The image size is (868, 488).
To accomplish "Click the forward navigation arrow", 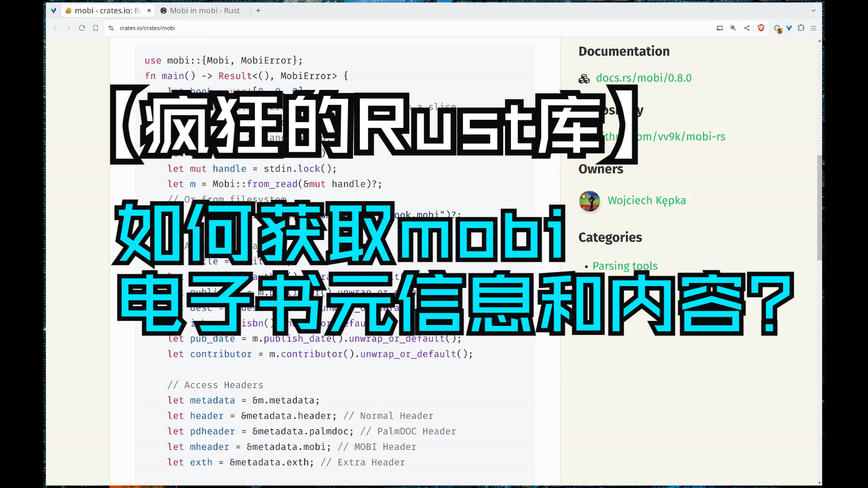I will click(69, 28).
